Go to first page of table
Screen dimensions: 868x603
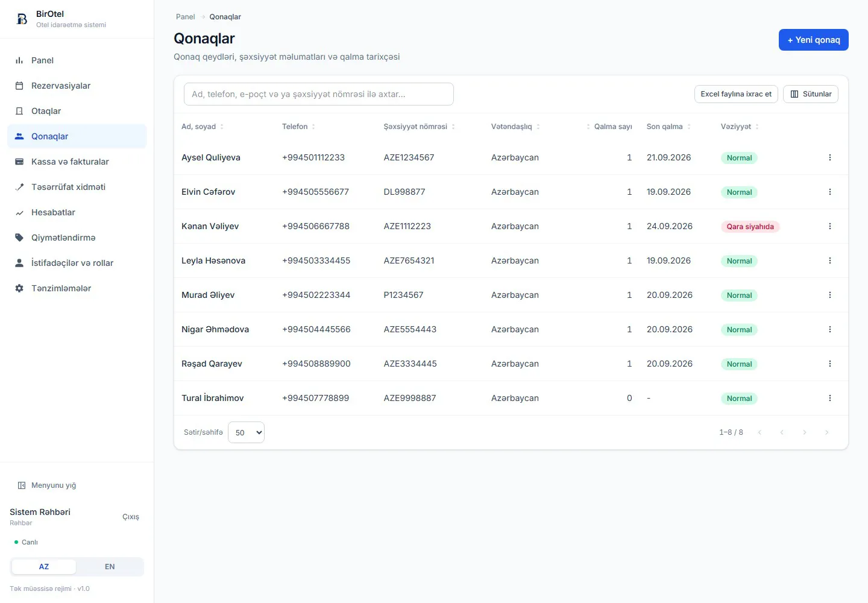pos(759,432)
